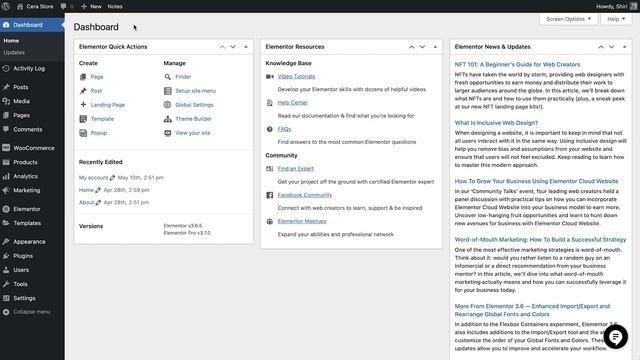
Task: Click the New plus button in admin bar
Action: pyautogui.click(x=91, y=6)
